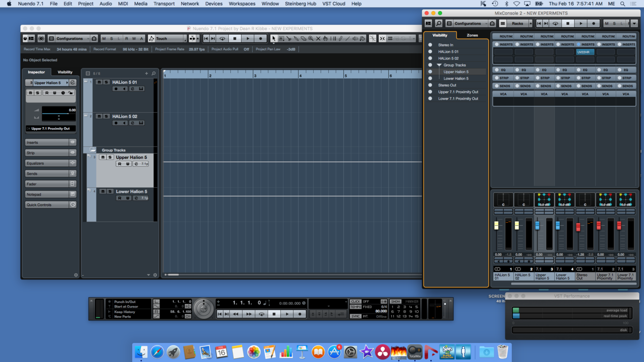Click SHOW markers button in Transport

[395, 302]
